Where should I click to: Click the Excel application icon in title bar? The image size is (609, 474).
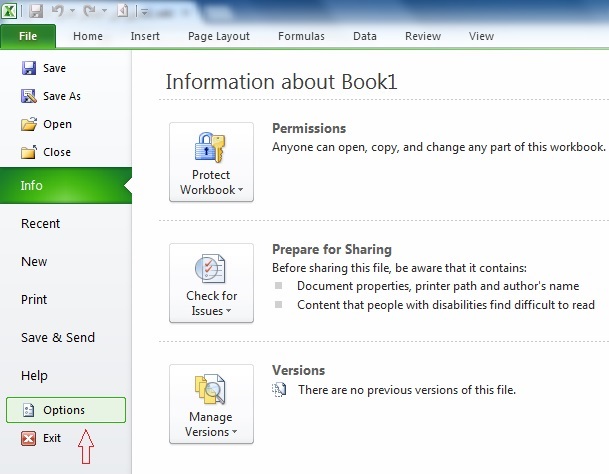(x=9, y=11)
